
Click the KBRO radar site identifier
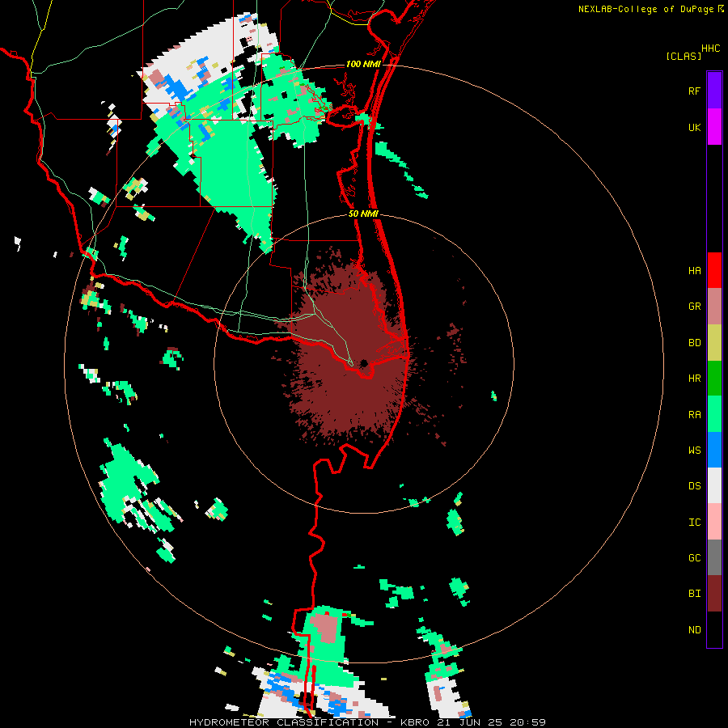pos(416,722)
